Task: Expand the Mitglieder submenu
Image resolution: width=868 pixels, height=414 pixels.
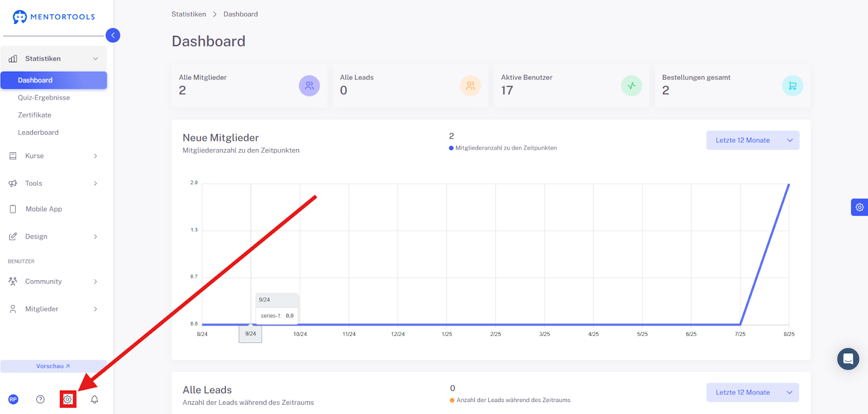Action: point(95,309)
